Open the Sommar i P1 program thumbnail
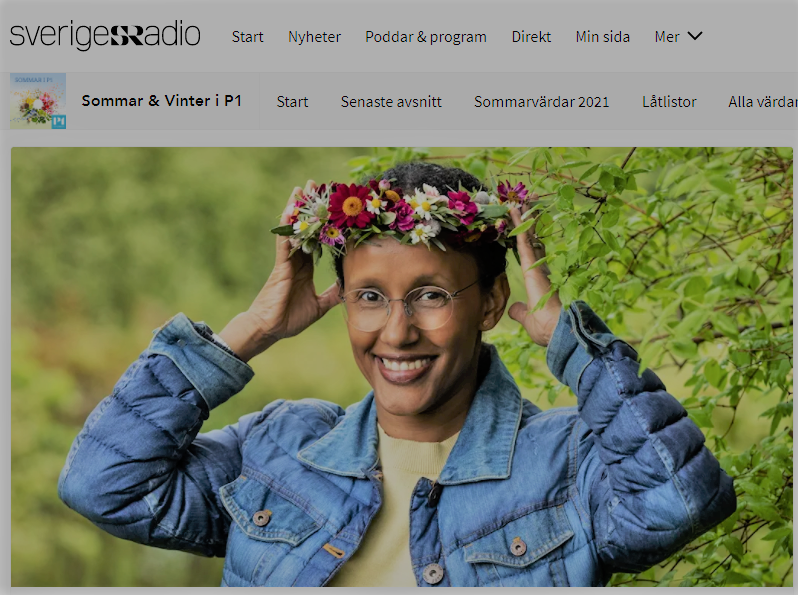798x595 pixels. pos(38,101)
